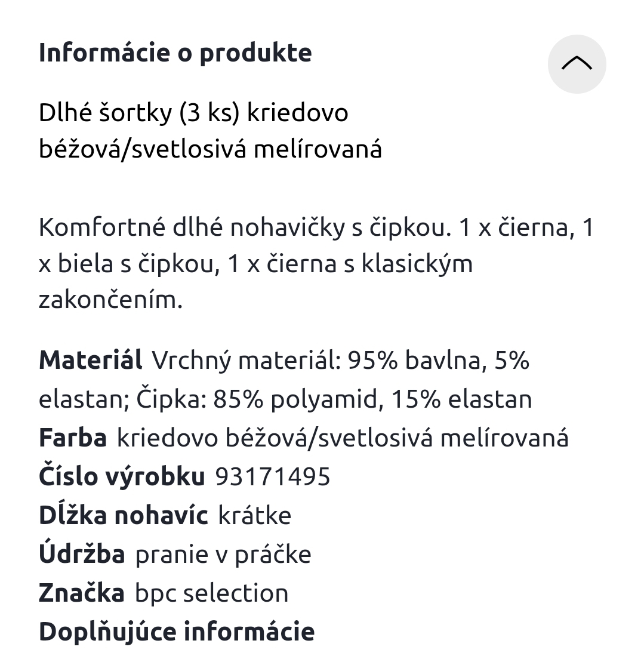Click the color value after 'Farba'
The height and width of the screenshot is (659, 644).
coord(343,438)
